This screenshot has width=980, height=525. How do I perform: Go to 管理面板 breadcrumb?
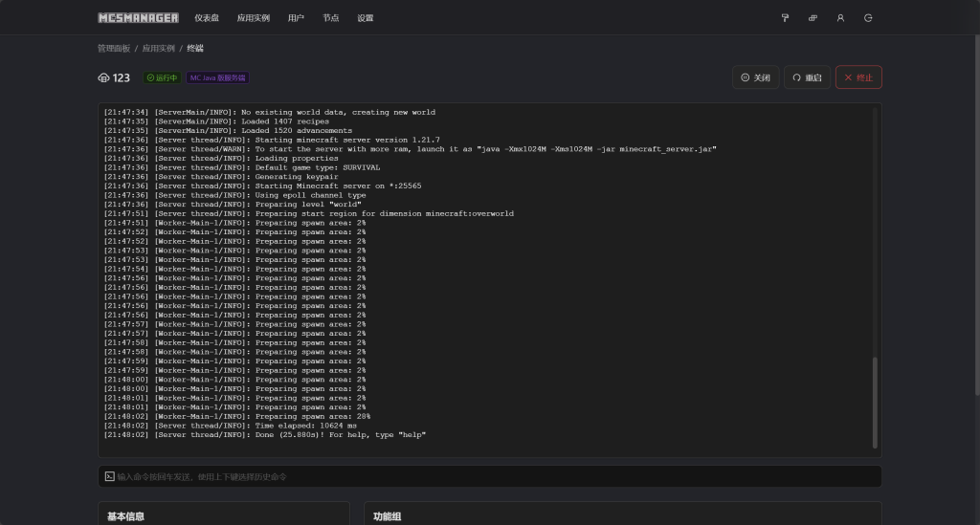(114, 48)
